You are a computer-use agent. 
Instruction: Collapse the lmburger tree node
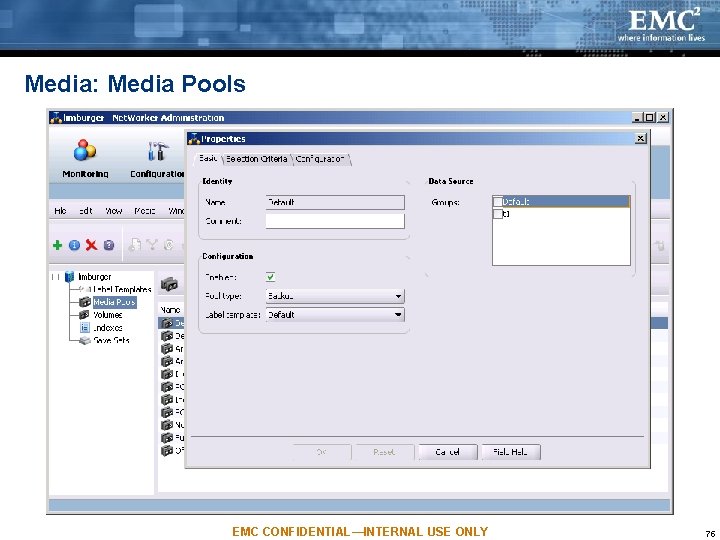pos(56,276)
